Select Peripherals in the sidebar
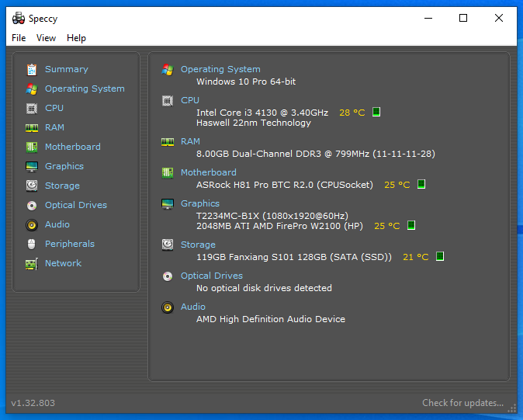 coord(70,244)
